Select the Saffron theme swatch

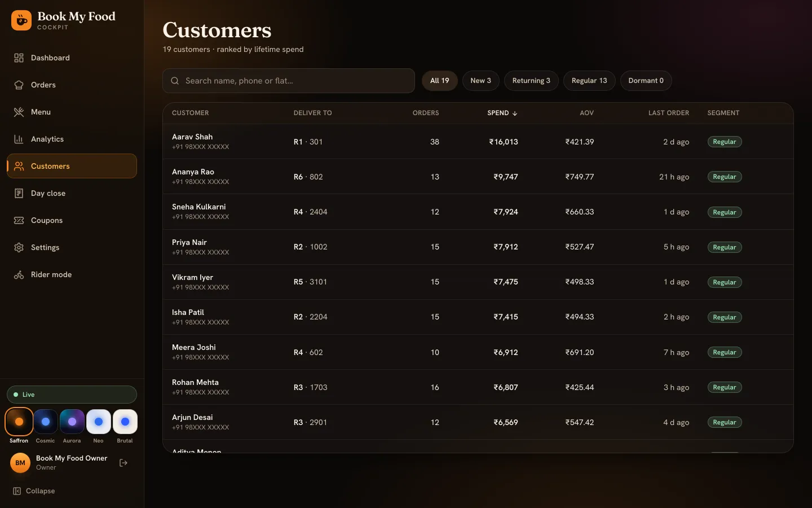(x=19, y=422)
